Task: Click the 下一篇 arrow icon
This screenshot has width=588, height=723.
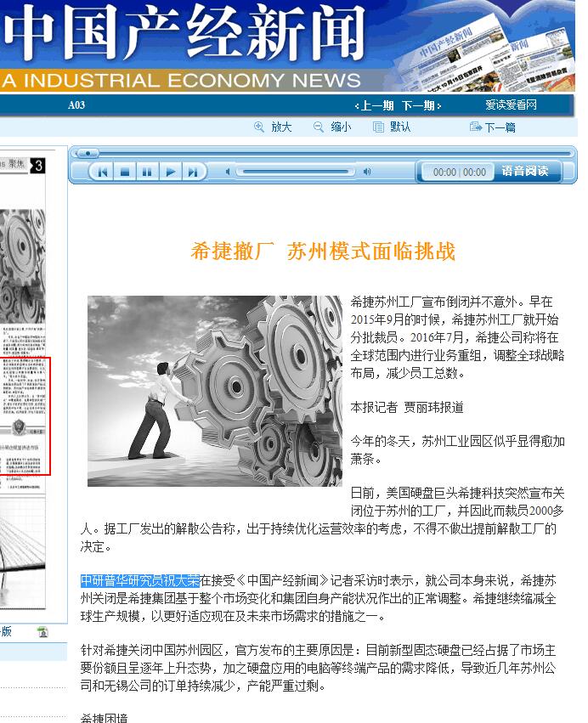Action: (x=476, y=127)
